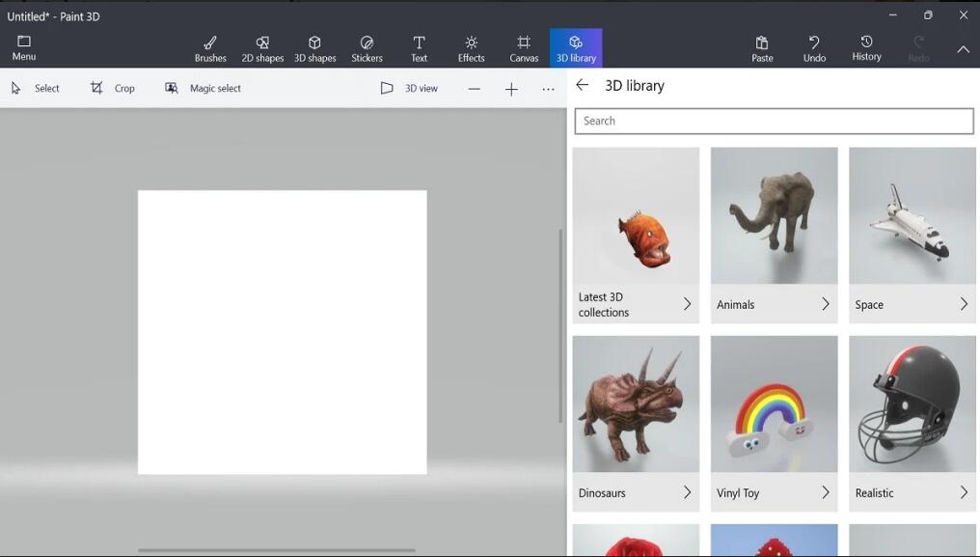Select the Brushes tool
980x557 pixels.
210,48
